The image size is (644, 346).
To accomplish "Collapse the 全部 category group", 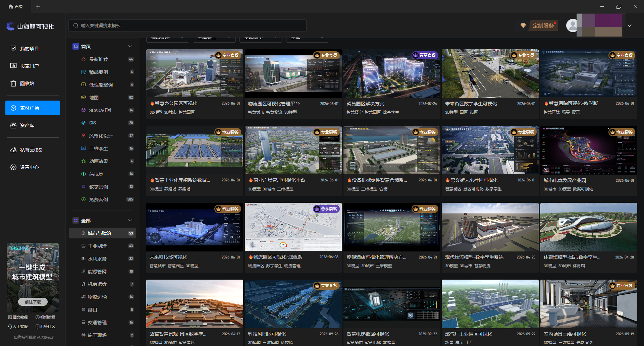I will (130, 221).
